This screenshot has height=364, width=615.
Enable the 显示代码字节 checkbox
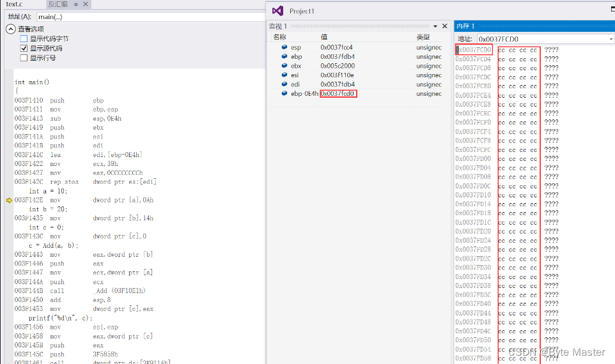click(x=24, y=39)
